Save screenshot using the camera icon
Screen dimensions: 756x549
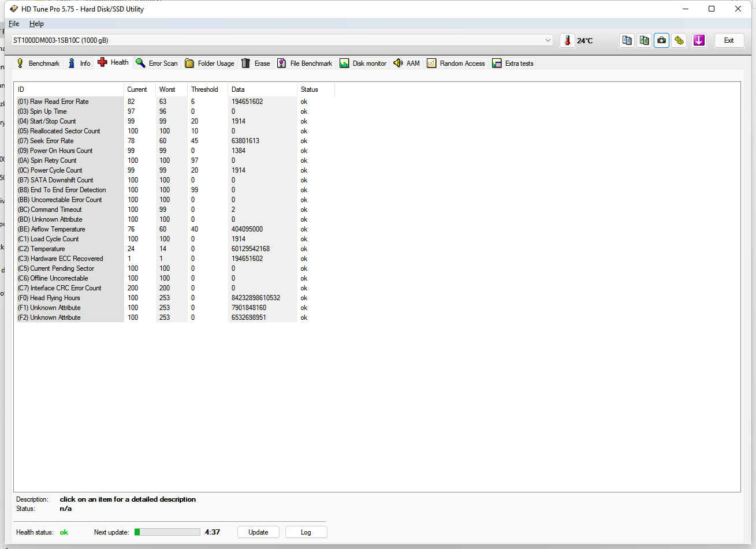(x=662, y=40)
